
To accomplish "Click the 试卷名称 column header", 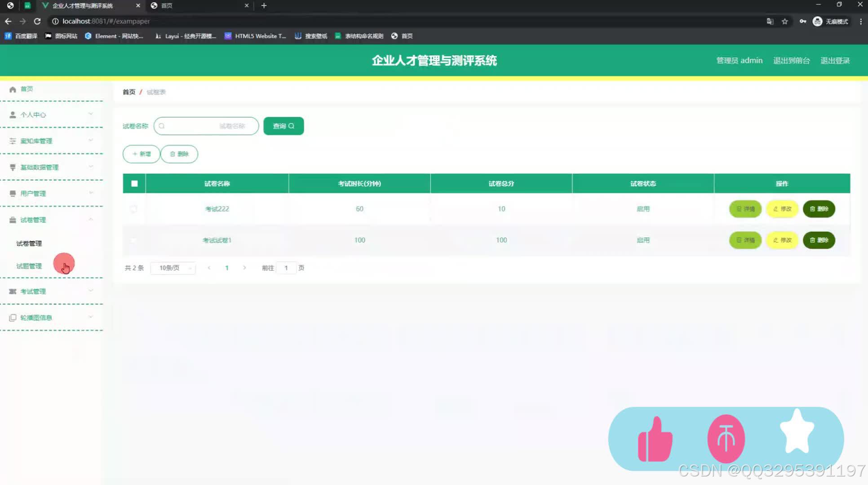I will 217,184.
